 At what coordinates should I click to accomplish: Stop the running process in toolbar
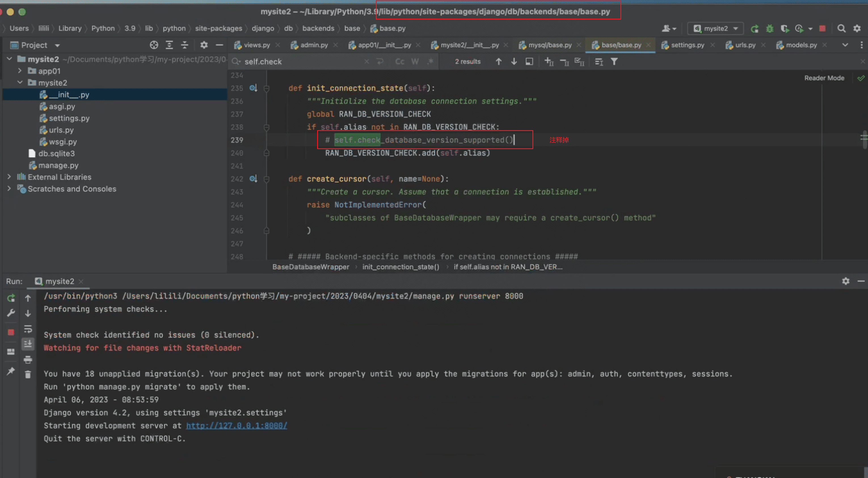coord(823,29)
